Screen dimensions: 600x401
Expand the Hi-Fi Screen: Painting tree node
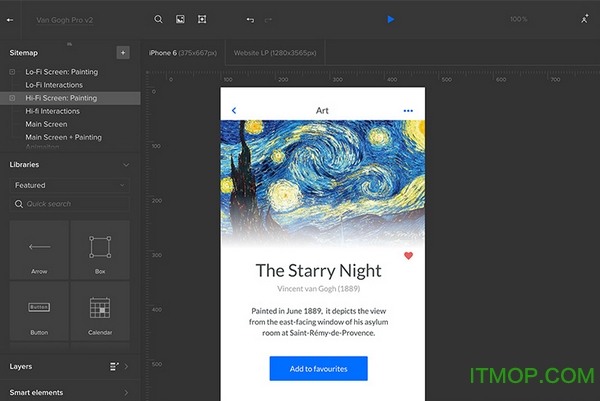coord(12,98)
